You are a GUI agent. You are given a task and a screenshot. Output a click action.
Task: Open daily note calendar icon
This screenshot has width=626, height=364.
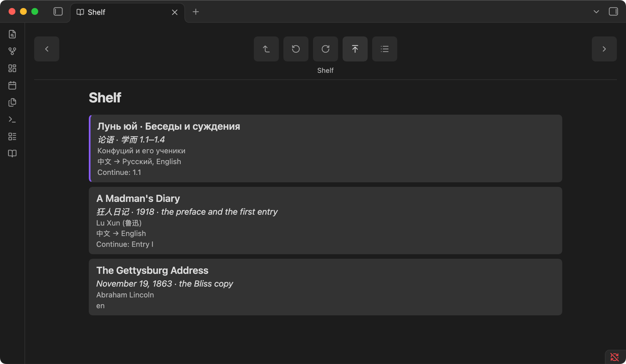(x=12, y=85)
